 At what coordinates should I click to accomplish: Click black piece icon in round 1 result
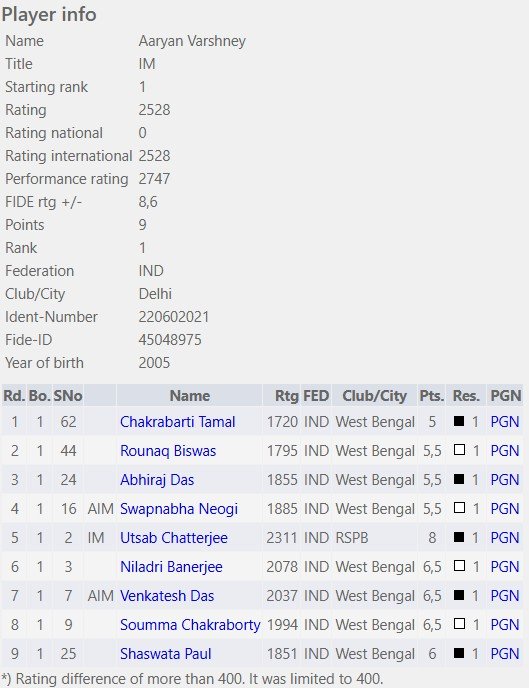[459, 421]
